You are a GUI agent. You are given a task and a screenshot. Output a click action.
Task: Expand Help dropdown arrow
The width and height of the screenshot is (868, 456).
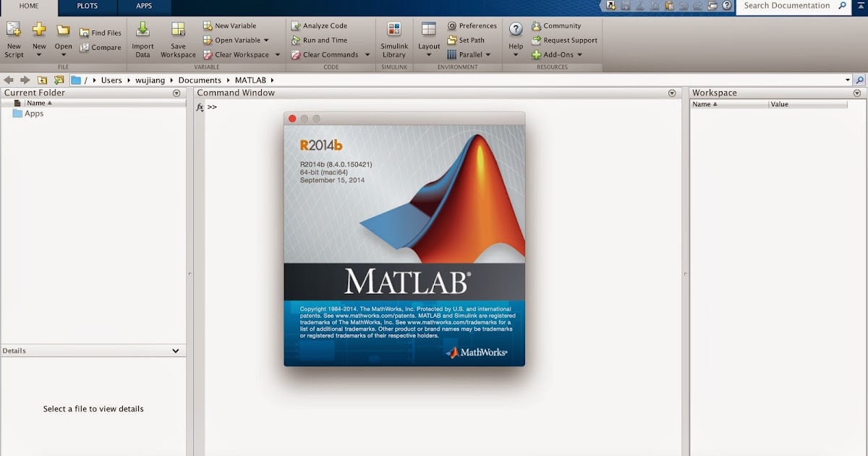click(x=516, y=56)
